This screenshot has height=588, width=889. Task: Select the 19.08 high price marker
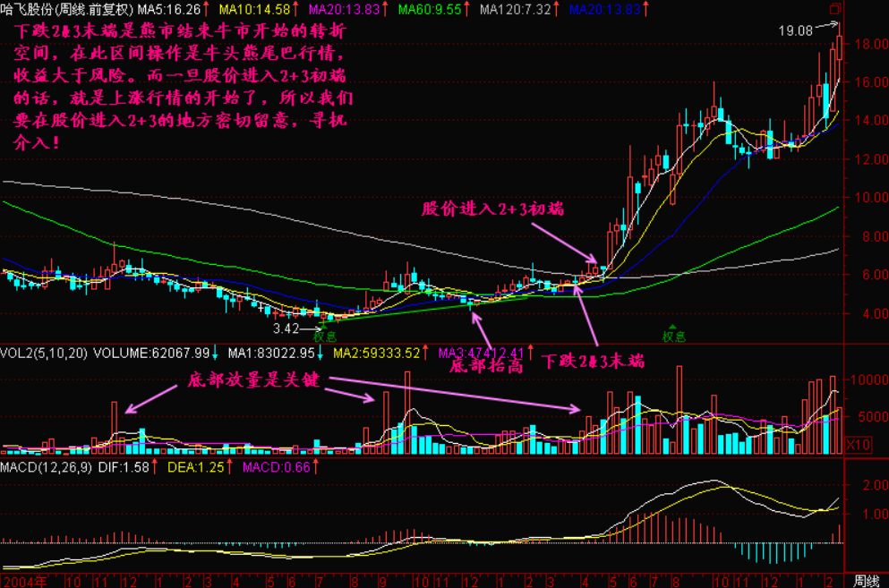pos(795,30)
